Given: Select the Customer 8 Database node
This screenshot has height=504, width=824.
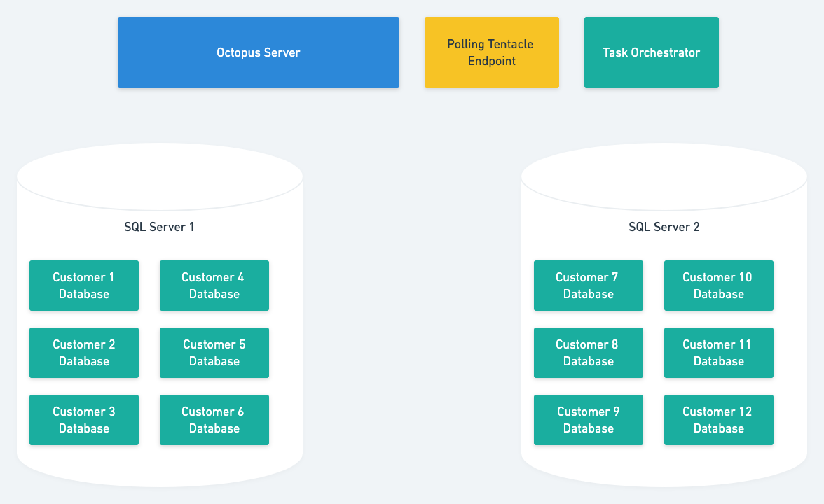Looking at the screenshot, I should [588, 353].
